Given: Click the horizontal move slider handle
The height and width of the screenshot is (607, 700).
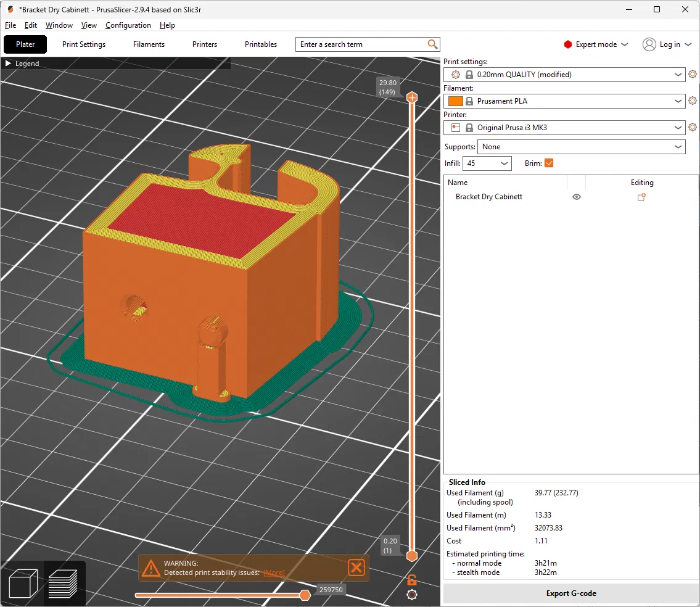Looking at the screenshot, I should click(x=305, y=595).
